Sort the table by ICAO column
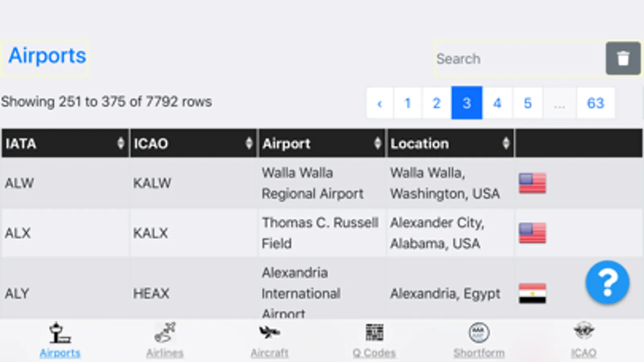 (x=193, y=143)
